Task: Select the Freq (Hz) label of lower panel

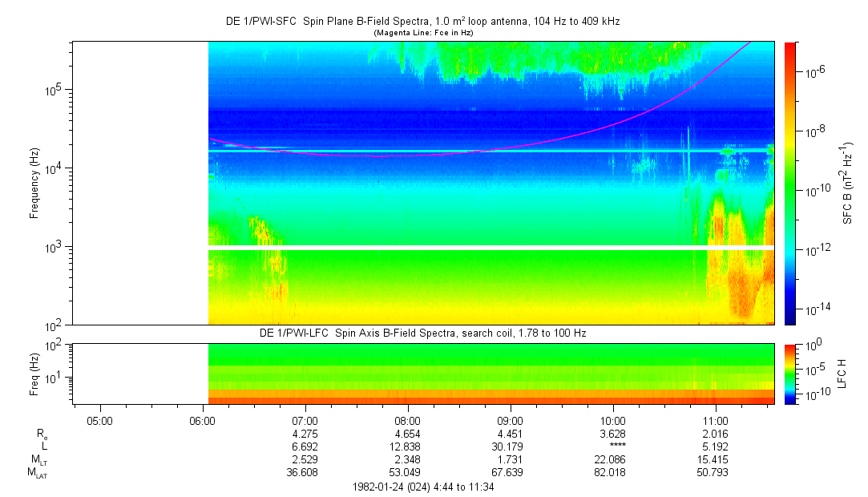Action: coord(34,374)
